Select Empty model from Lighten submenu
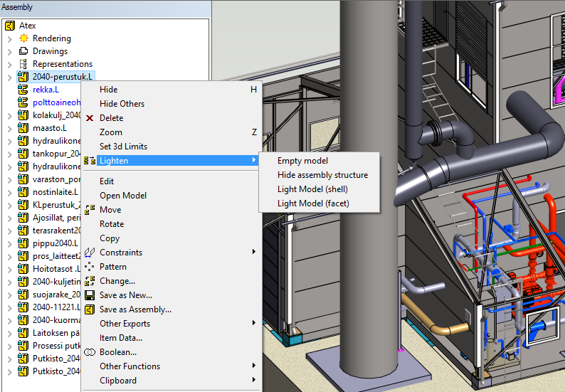The width and height of the screenshot is (565, 392). [302, 161]
